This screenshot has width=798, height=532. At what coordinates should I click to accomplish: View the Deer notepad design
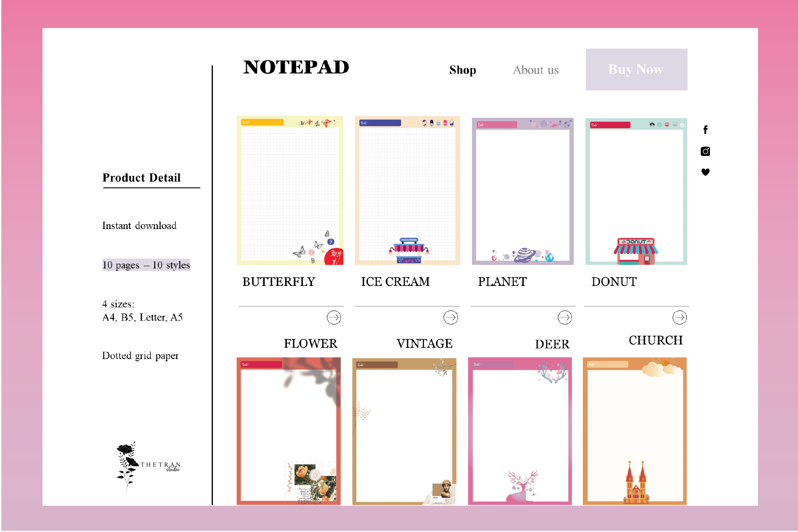point(520,431)
